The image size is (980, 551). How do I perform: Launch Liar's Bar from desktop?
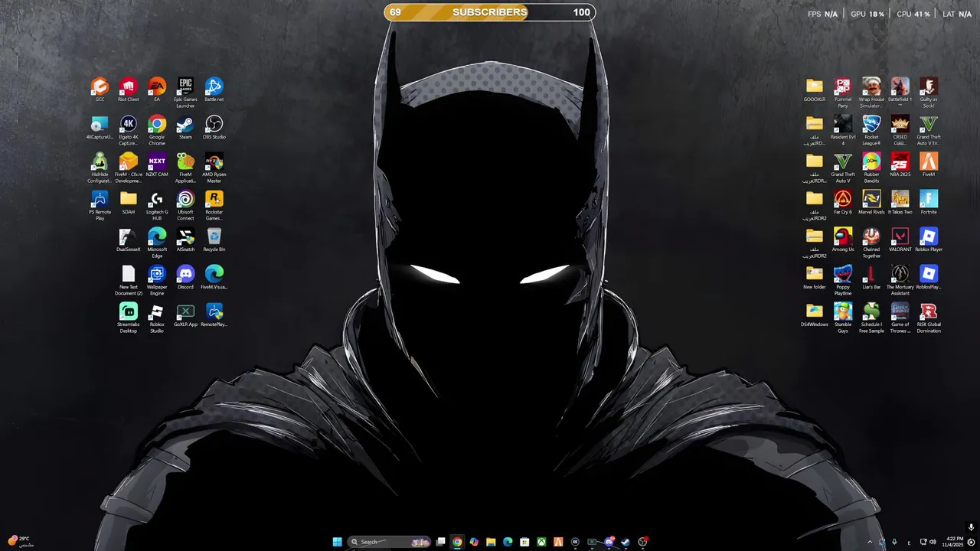(x=871, y=278)
